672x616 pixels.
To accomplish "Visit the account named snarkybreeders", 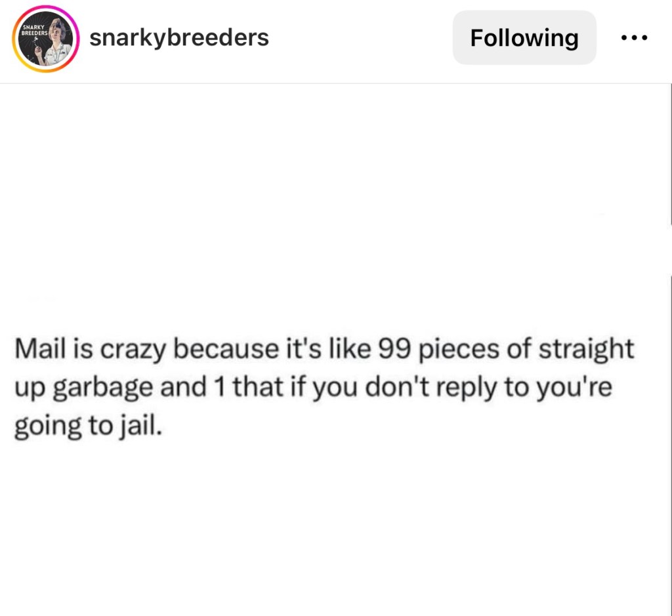I will [x=178, y=38].
